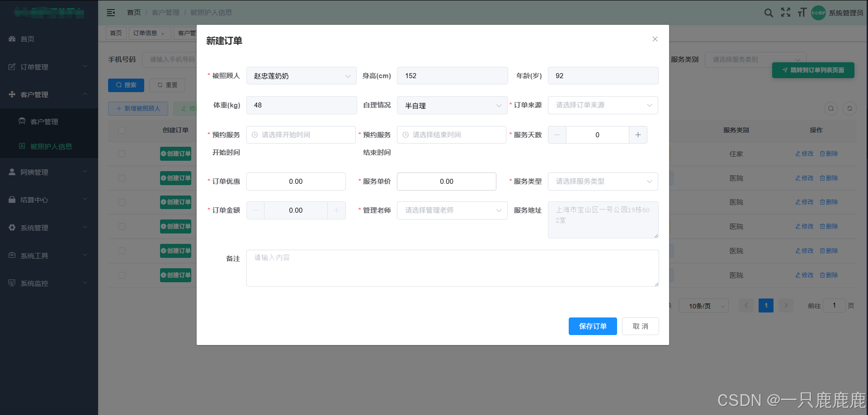868x415 pixels.
Task: Click the 系统管理员 avatar
Action: (818, 13)
